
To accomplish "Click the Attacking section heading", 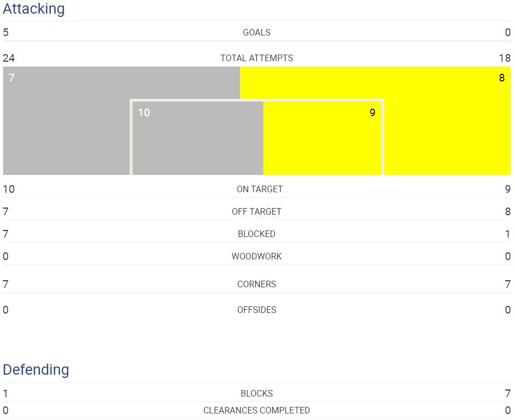I will pos(33,9).
